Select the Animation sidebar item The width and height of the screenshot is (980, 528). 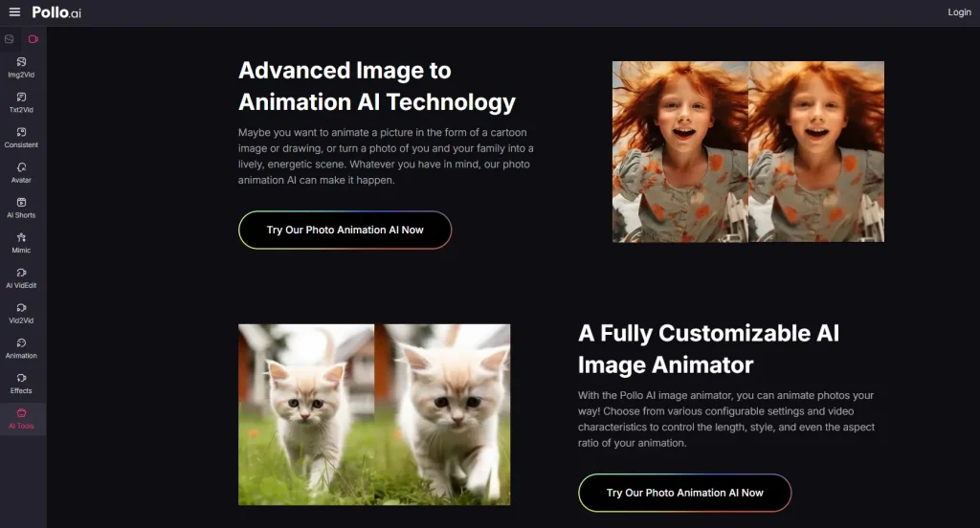point(21,348)
